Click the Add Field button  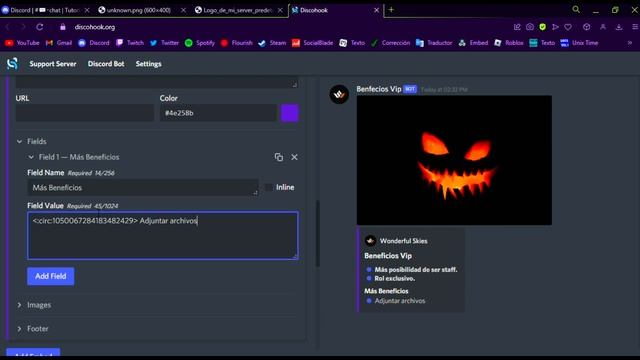[x=51, y=276]
